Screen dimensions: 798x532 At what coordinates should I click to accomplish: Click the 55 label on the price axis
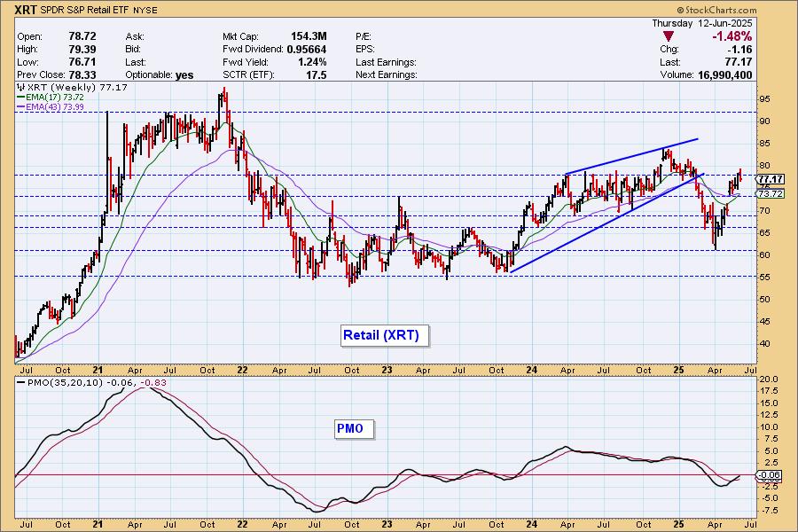tap(764, 277)
